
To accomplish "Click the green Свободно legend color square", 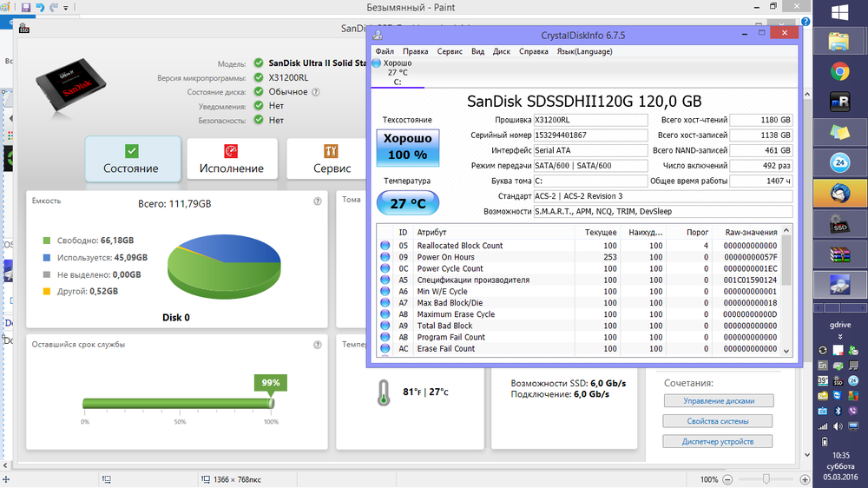I will click(47, 241).
